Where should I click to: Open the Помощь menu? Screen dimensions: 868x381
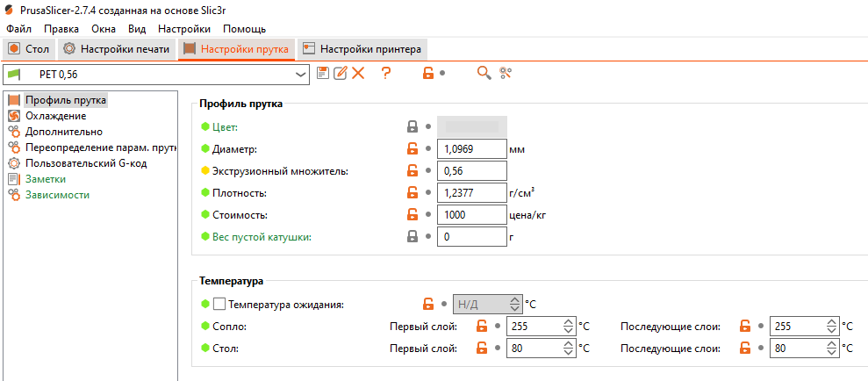[244, 29]
